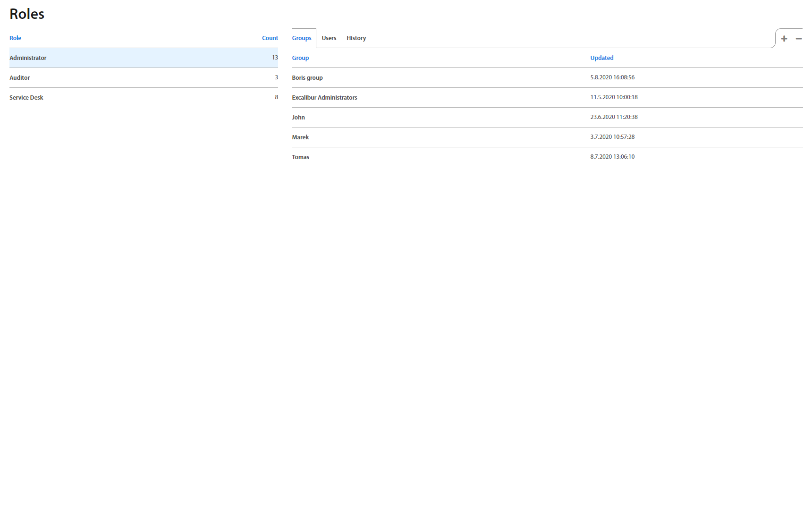Click the Excalibur Administrators updated date
The width and height of the screenshot is (812, 510).
pyautogui.click(x=614, y=97)
